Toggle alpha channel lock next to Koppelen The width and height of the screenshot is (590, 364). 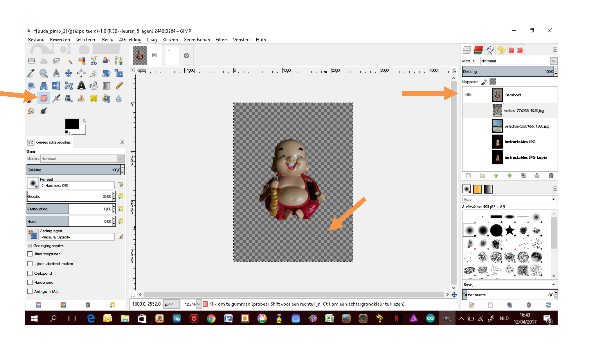pyautogui.click(x=493, y=81)
